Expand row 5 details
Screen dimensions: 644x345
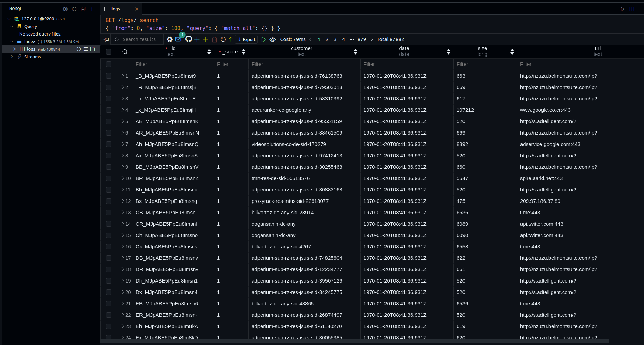pos(123,121)
